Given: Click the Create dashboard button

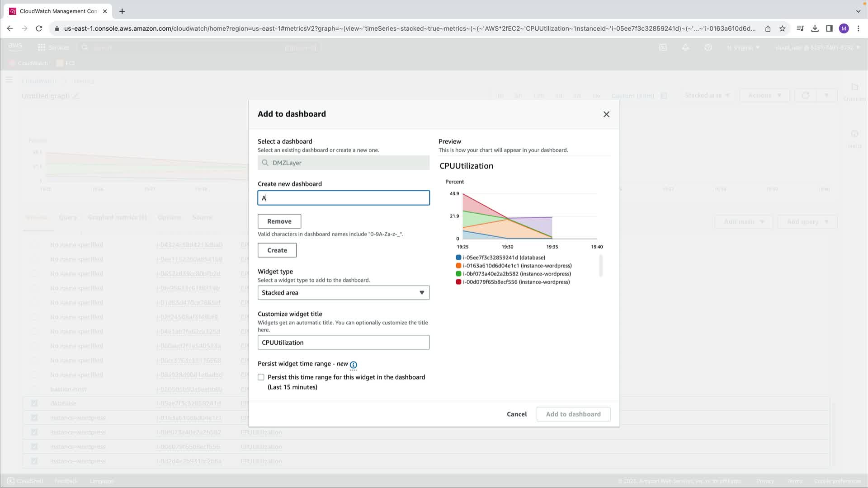Looking at the screenshot, I should tap(277, 250).
